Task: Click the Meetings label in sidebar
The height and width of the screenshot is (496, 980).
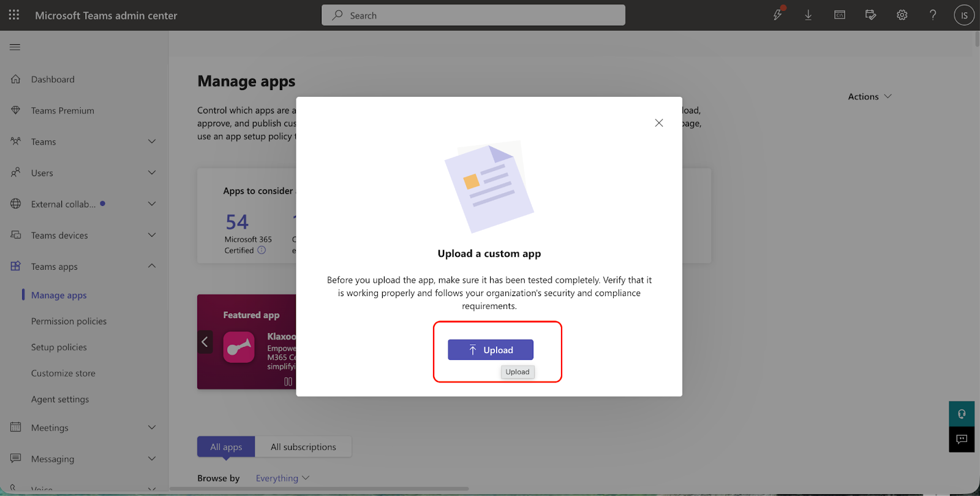Action: [50, 428]
